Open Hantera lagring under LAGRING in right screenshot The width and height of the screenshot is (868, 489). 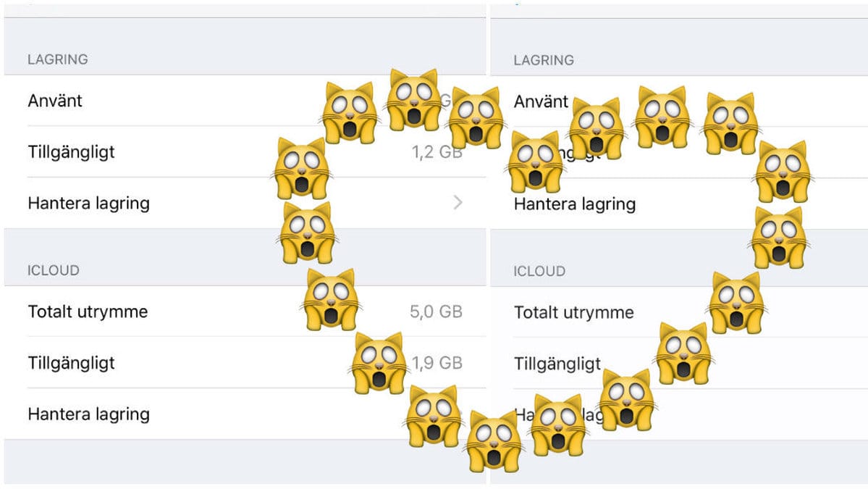pyautogui.click(x=678, y=204)
